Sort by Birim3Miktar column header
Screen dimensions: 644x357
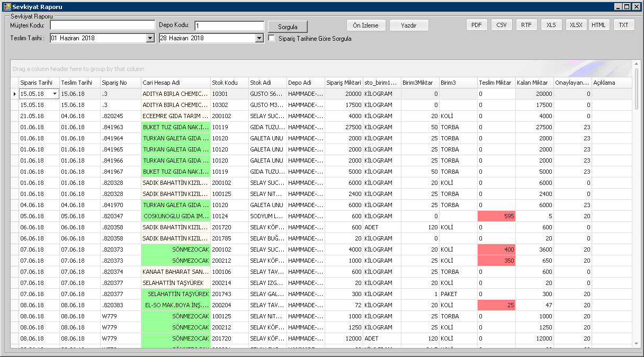(420, 83)
